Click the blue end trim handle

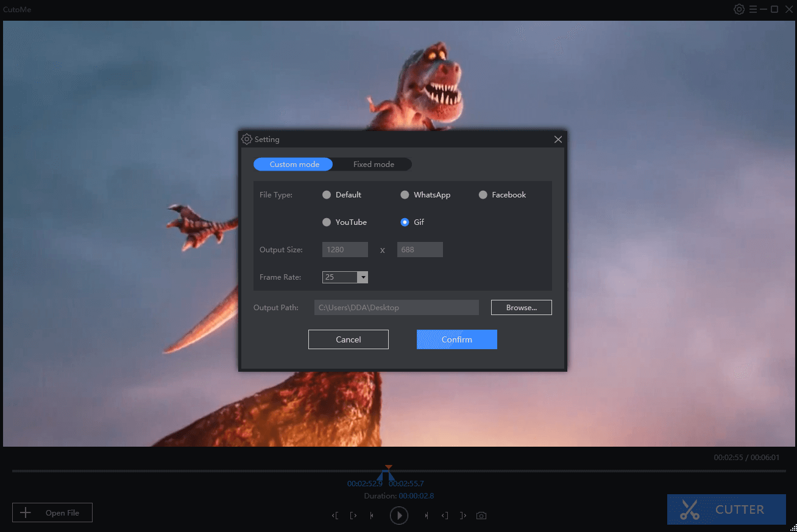coord(392,475)
